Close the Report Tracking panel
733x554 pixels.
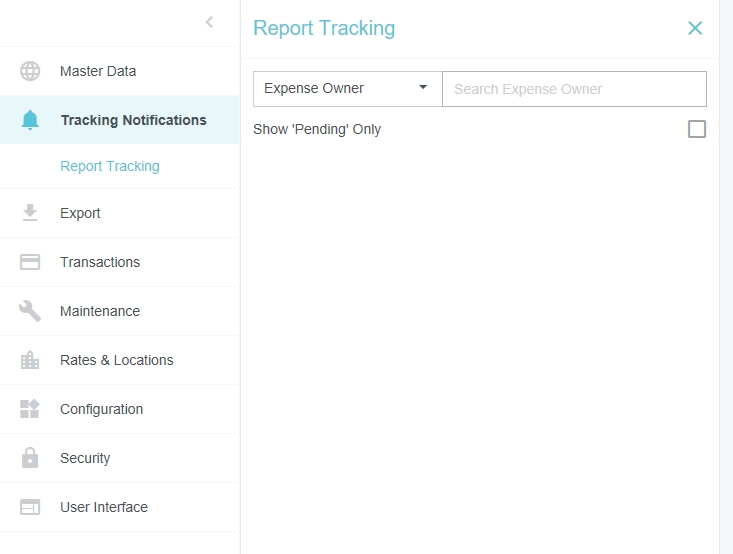pyautogui.click(x=695, y=28)
